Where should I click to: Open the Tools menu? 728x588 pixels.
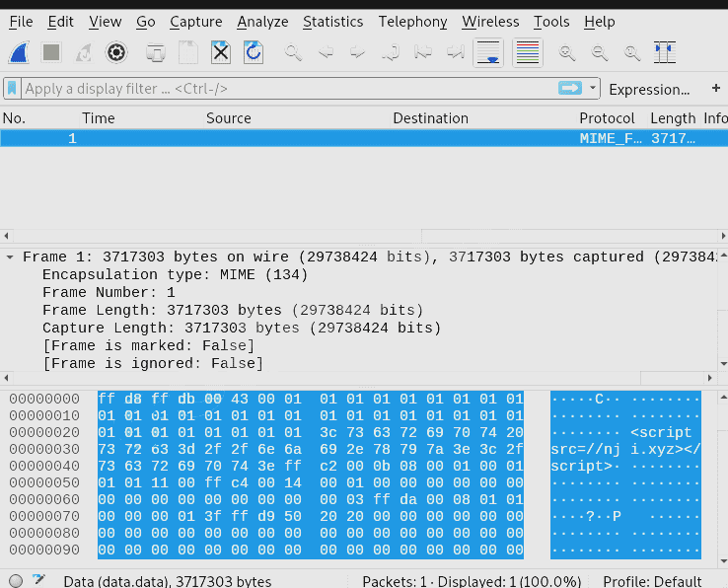tap(551, 22)
